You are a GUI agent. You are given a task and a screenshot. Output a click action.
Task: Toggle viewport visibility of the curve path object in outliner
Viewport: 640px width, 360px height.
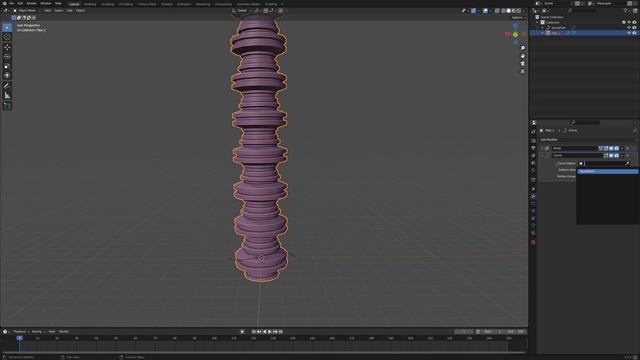[629, 27]
